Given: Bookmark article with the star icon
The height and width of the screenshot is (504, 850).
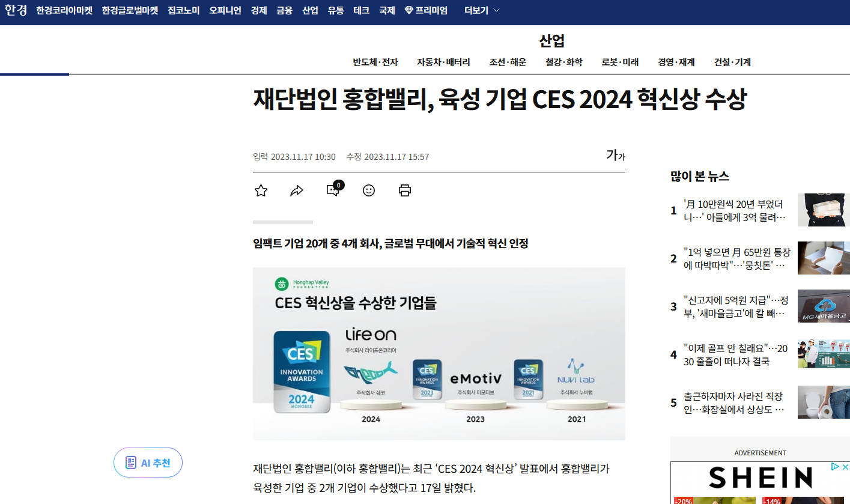Looking at the screenshot, I should 261,190.
